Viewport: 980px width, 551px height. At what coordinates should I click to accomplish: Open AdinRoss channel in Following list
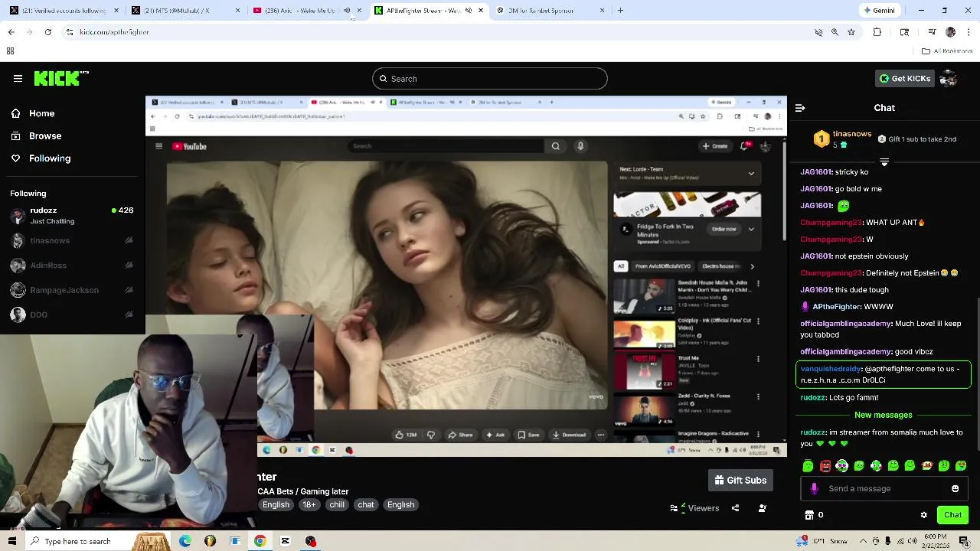click(x=72, y=266)
